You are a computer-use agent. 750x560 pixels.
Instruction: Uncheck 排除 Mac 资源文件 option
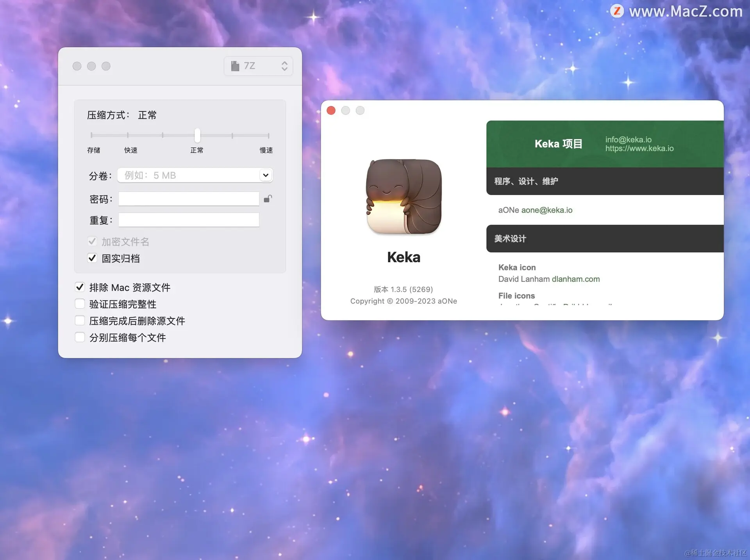80,287
